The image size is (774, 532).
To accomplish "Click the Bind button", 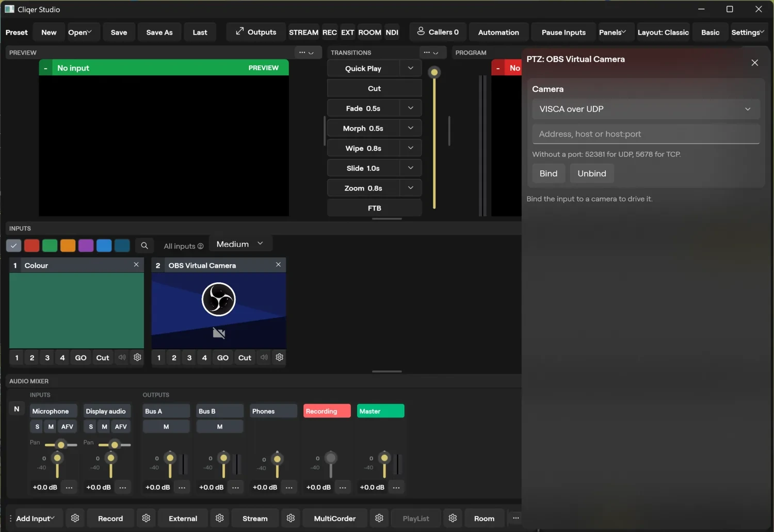I will tap(548, 173).
